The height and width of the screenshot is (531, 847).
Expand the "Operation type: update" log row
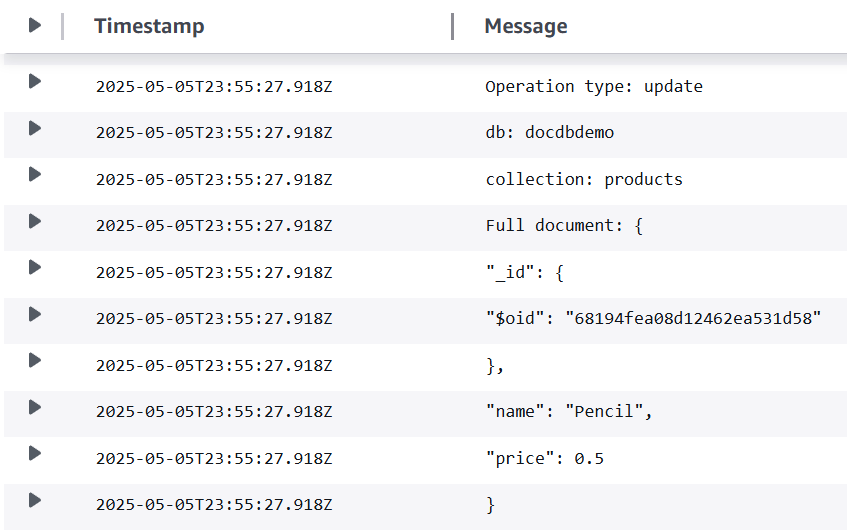pyautogui.click(x=35, y=81)
